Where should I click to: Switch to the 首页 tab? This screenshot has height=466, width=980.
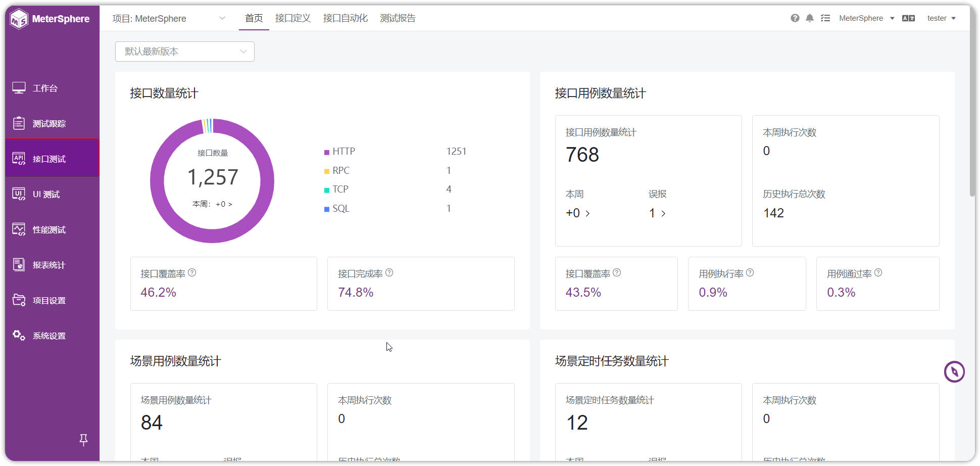254,18
